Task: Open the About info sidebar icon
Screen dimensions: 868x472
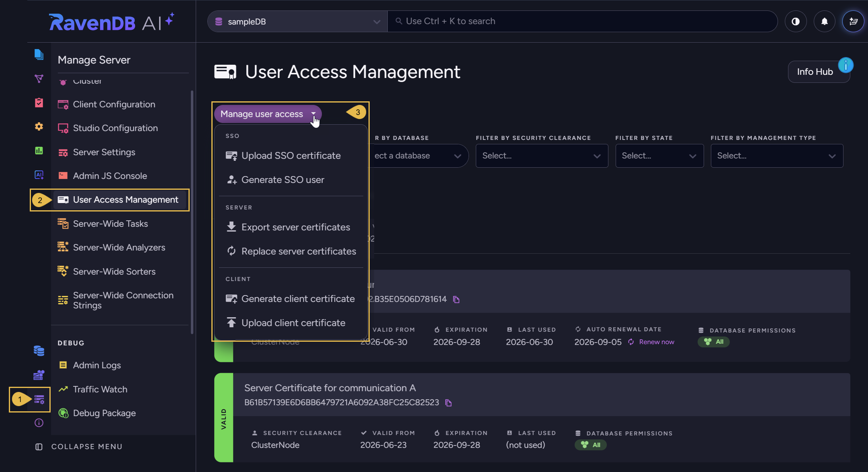Action: [x=39, y=423]
